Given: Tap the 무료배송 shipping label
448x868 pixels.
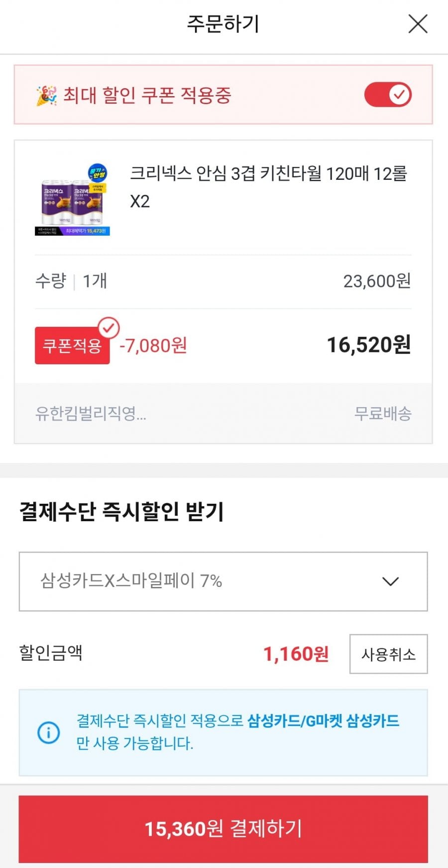Looking at the screenshot, I should (382, 413).
